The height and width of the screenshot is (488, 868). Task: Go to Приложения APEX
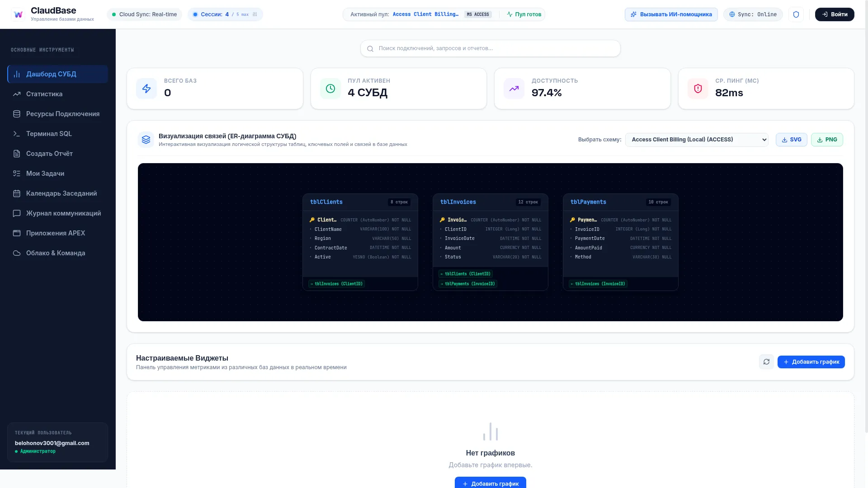pos(57,233)
